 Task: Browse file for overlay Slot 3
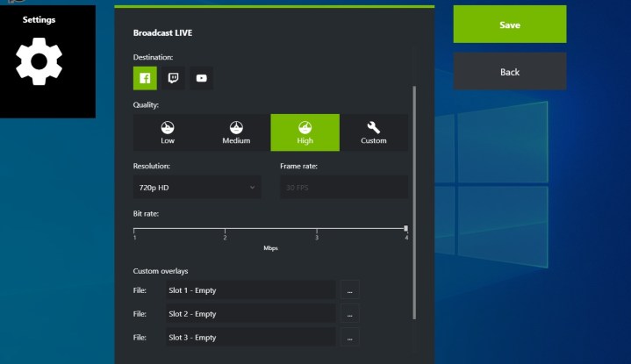coord(349,338)
